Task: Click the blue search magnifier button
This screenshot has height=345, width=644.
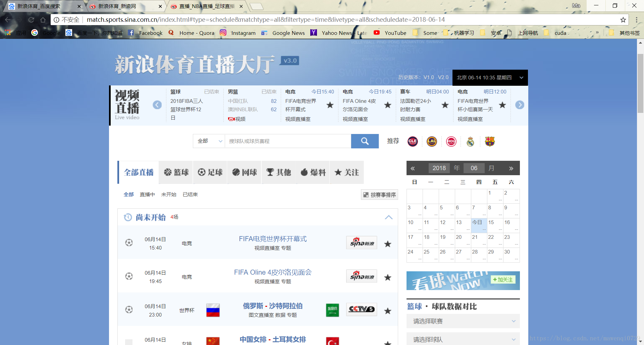Action: tap(365, 141)
